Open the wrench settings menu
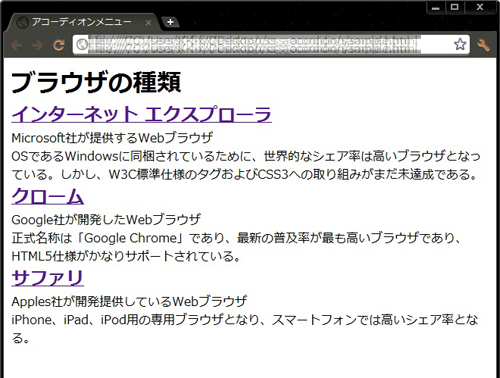 tap(483, 45)
